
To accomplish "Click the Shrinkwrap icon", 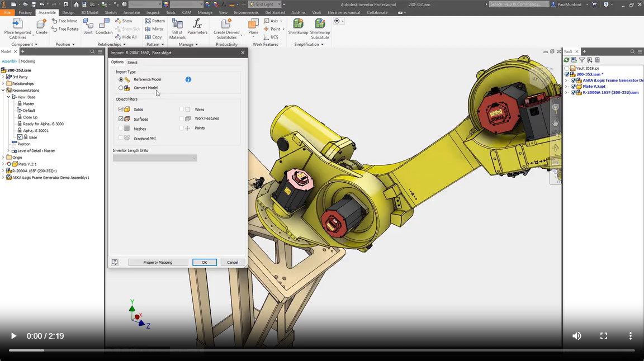I will pyautogui.click(x=298, y=24).
